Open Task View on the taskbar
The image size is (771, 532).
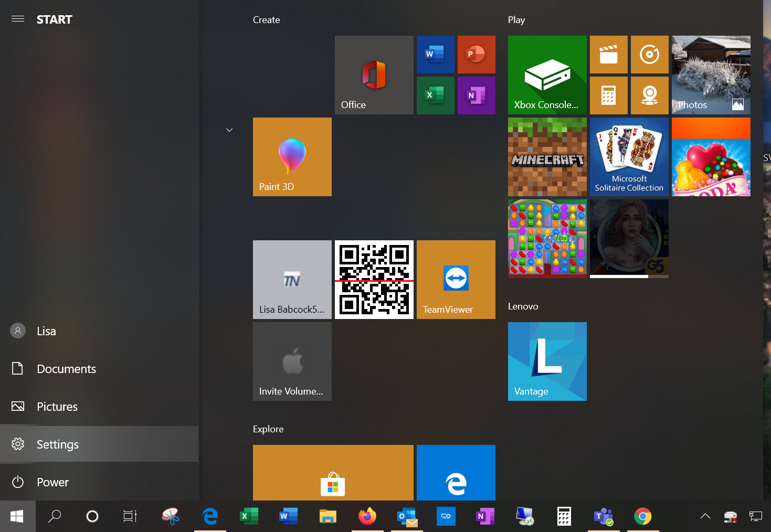pos(130,516)
